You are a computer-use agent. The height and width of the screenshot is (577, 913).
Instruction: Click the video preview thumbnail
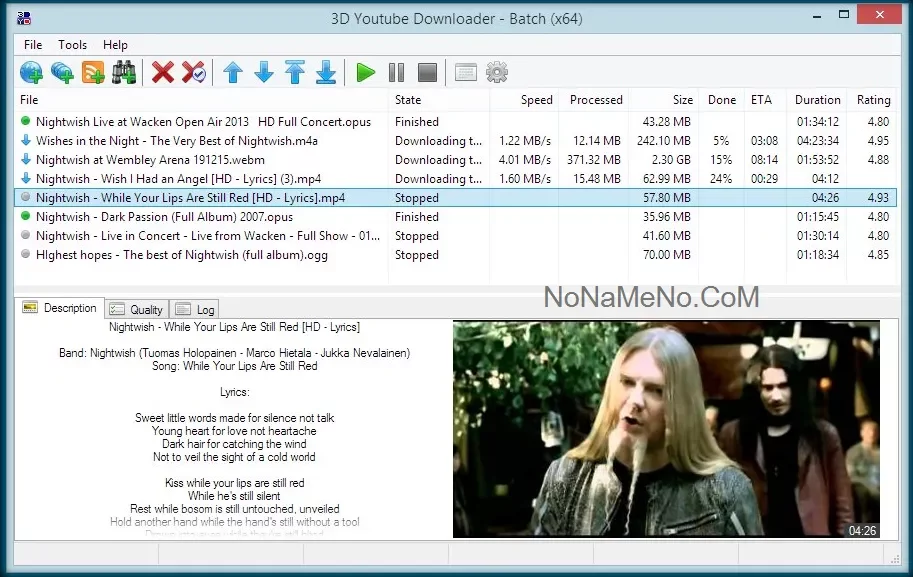pyautogui.click(x=666, y=429)
